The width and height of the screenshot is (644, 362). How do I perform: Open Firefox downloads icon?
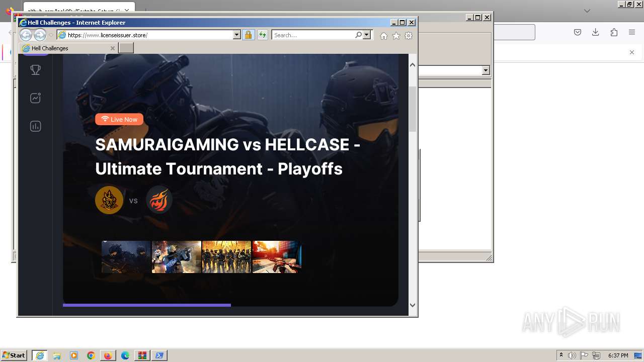tap(595, 32)
